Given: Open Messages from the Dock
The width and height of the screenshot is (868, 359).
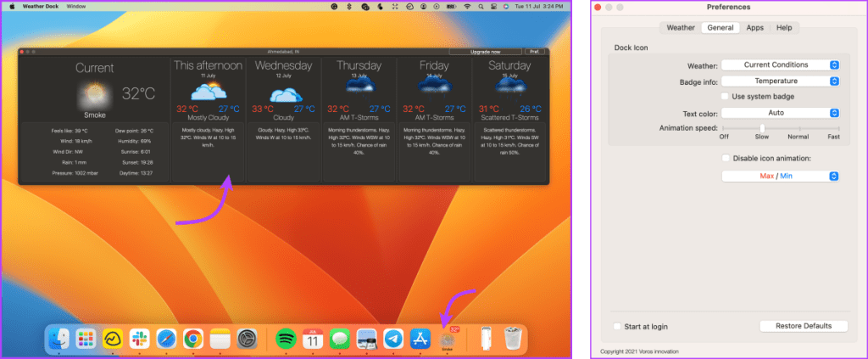Looking at the screenshot, I should [339, 338].
